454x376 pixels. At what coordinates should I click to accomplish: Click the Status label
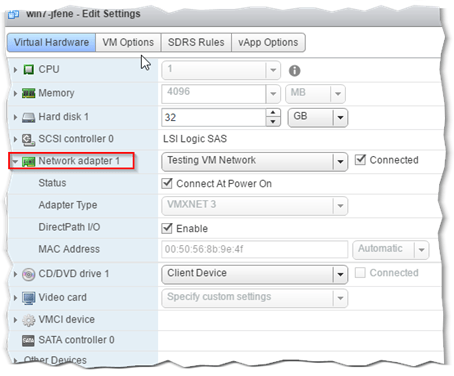point(52,183)
